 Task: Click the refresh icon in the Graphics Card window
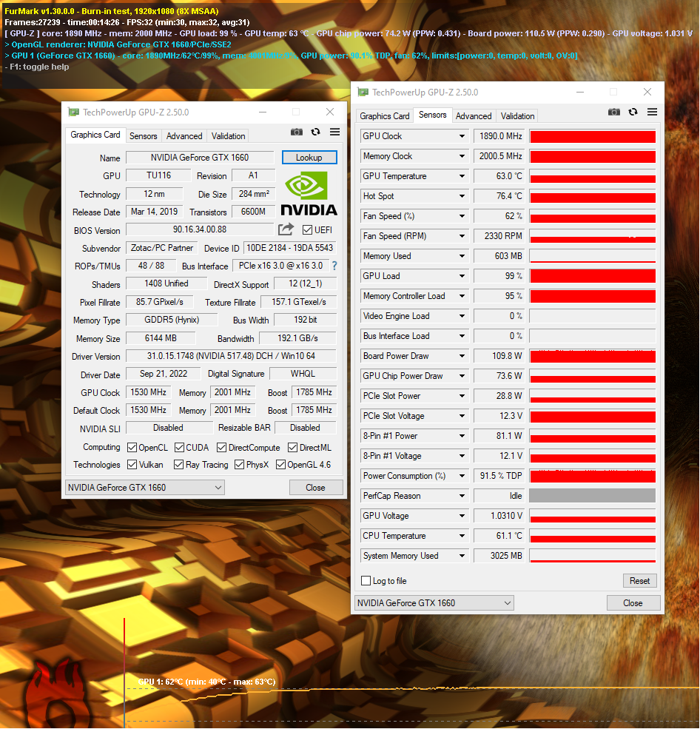point(316,132)
